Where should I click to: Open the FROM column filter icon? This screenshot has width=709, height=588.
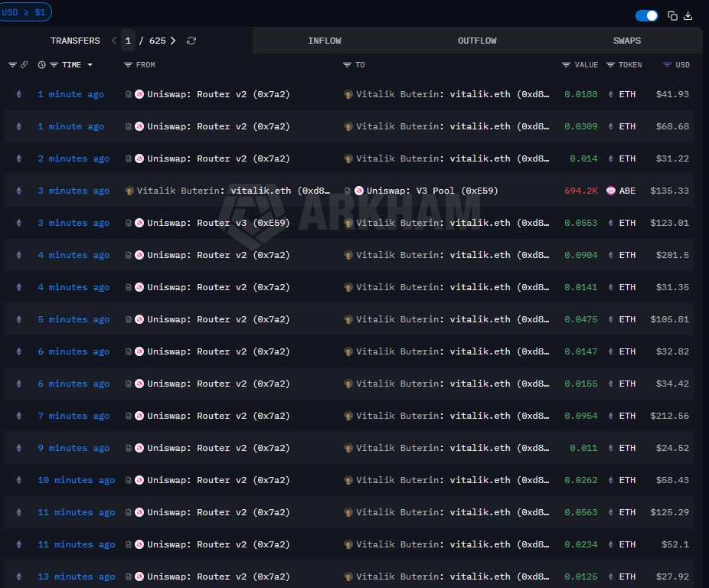pos(128,65)
